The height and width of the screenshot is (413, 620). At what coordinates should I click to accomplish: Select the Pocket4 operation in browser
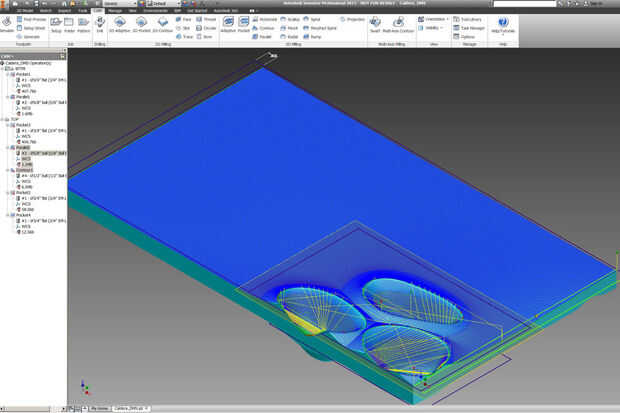click(23, 215)
